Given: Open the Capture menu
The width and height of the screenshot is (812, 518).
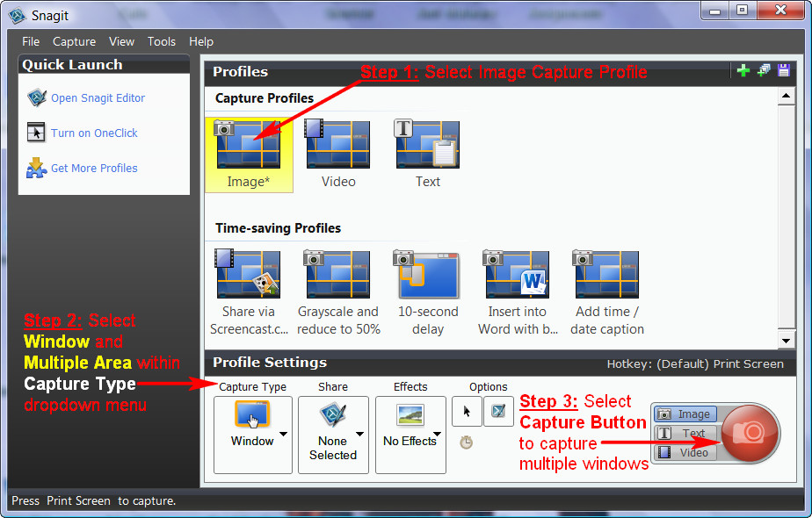Looking at the screenshot, I should [74, 41].
